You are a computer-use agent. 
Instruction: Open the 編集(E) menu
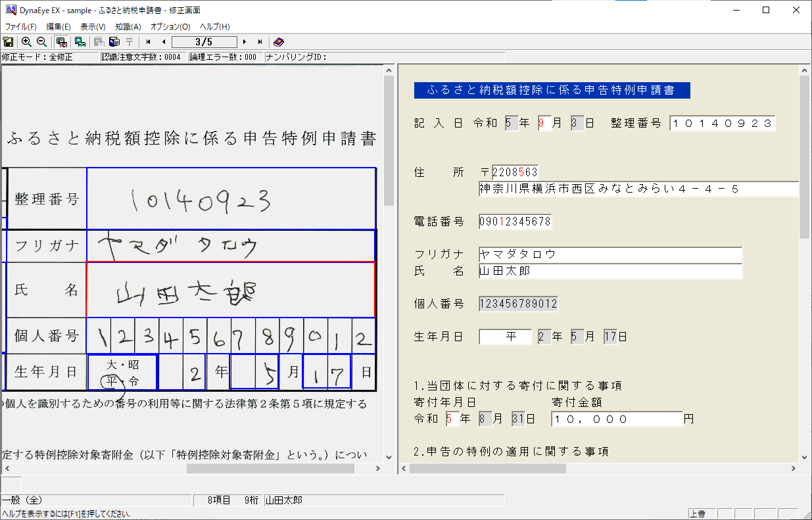point(59,27)
